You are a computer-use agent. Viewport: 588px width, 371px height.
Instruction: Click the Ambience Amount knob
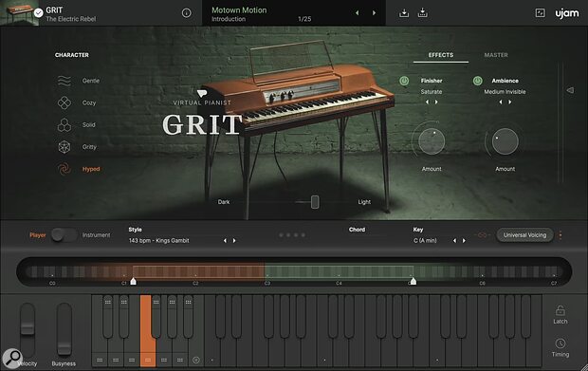pyautogui.click(x=505, y=141)
